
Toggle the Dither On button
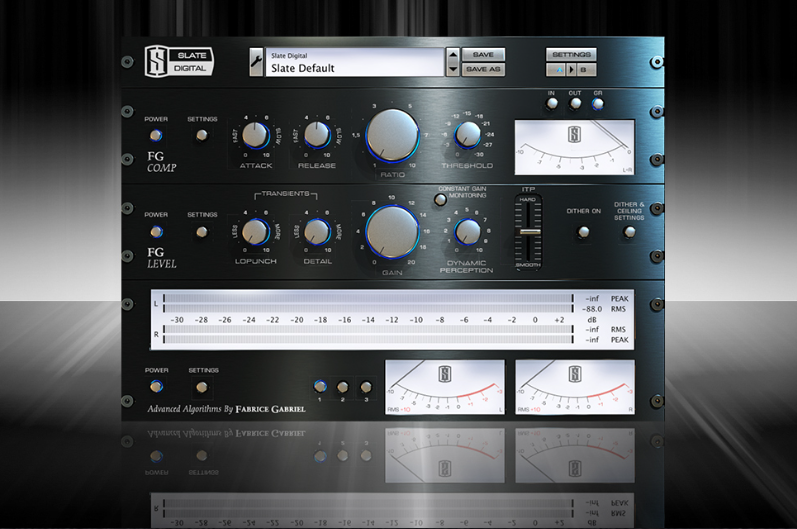point(584,232)
